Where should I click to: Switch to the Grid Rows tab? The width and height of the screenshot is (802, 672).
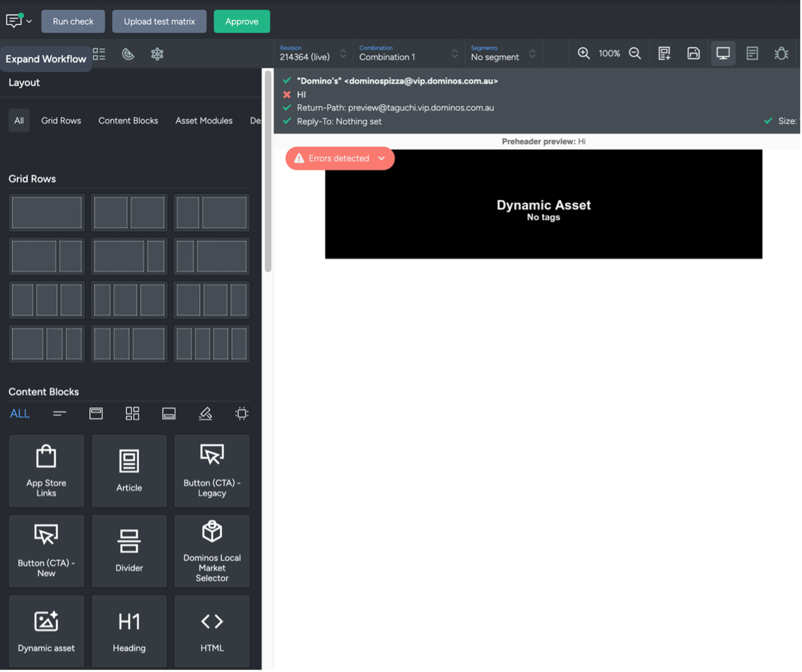pyautogui.click(x=61, y=120)
